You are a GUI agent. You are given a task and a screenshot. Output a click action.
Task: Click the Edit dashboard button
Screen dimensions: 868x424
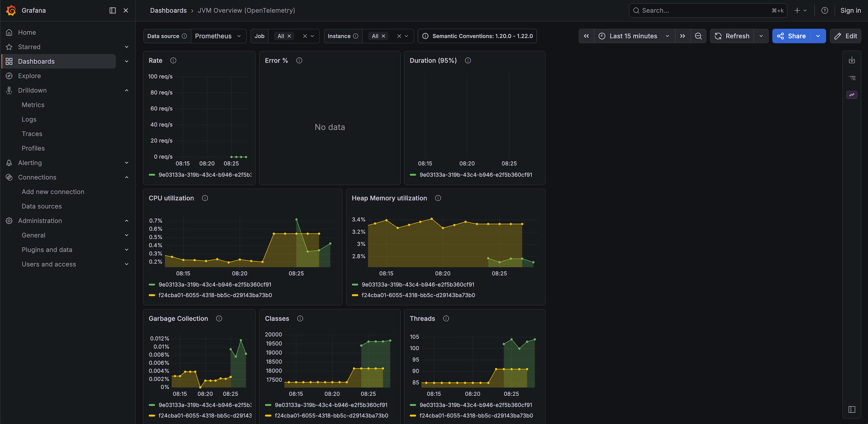[845, 36]
